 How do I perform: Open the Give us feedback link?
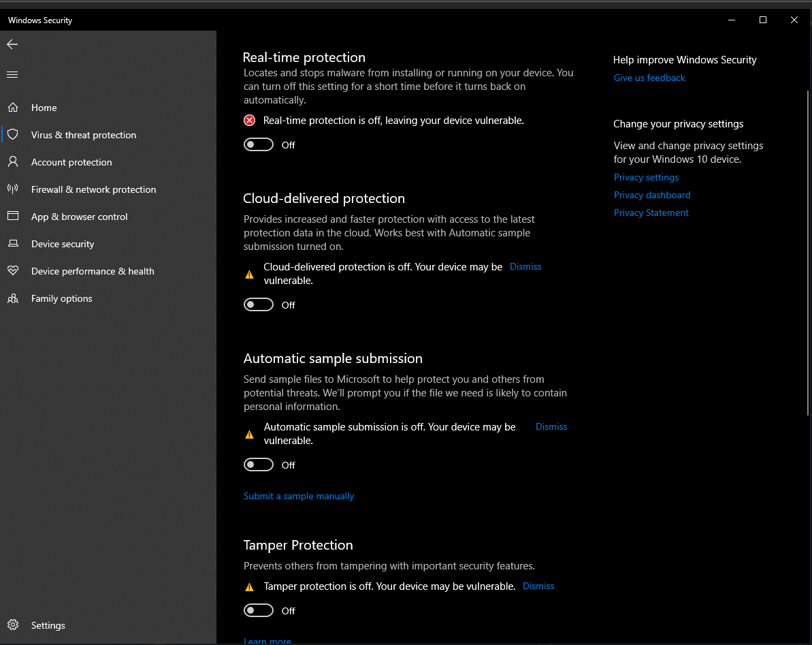(649, 78)
